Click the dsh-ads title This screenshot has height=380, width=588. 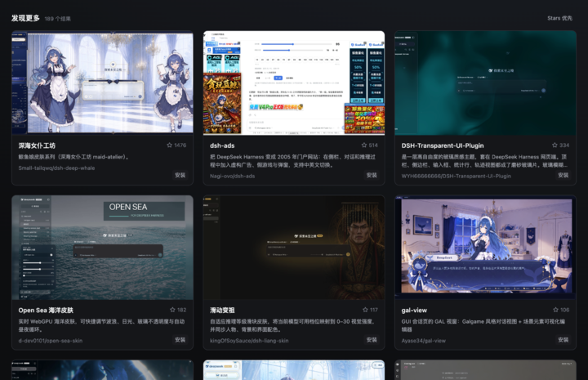[222, 145]
